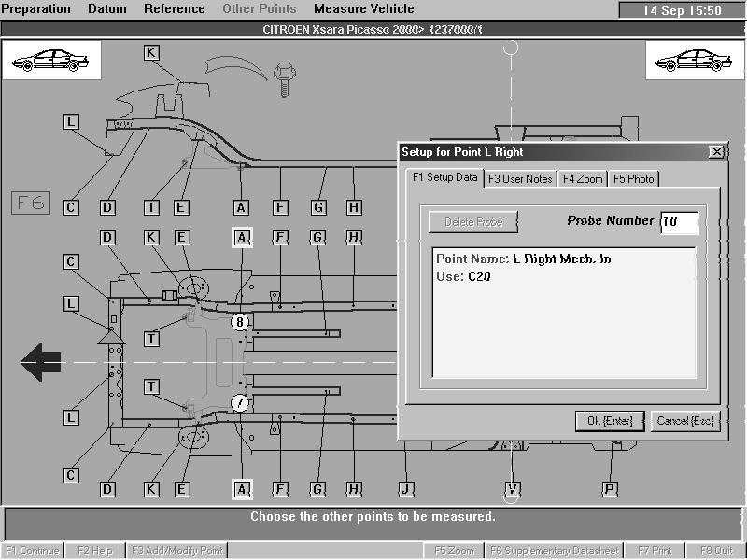Select point E in the side view row
Image resolution: width=747 pixels, height=560 pixels.
pyautogui.click(x=181, y=207)
